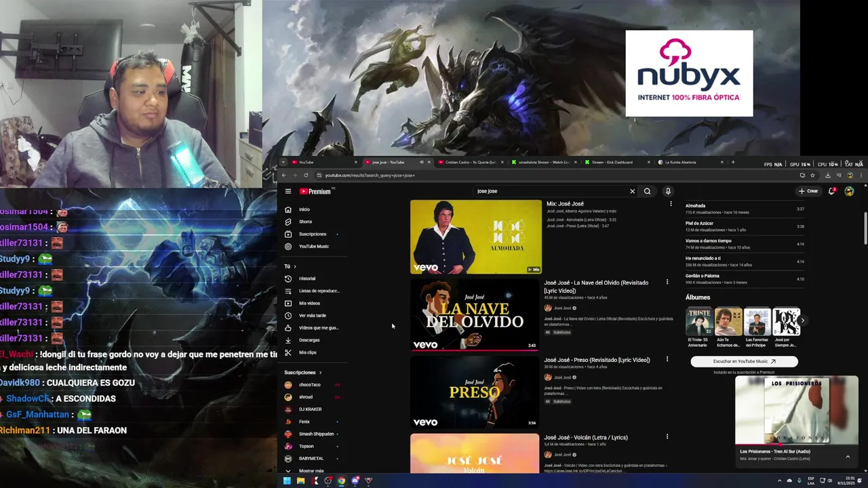
Task: Open La Nave del Olvido thumbnail
Action: pos(475,314)
